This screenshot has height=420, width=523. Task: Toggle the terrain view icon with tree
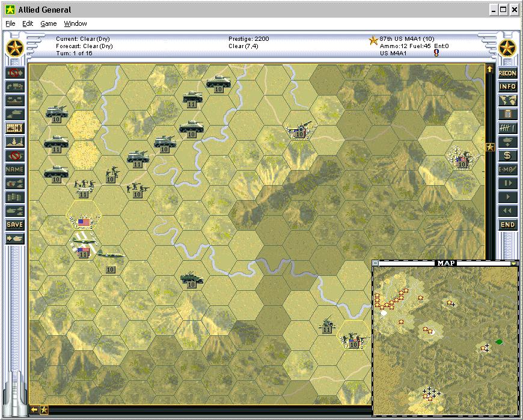(14, 142)
